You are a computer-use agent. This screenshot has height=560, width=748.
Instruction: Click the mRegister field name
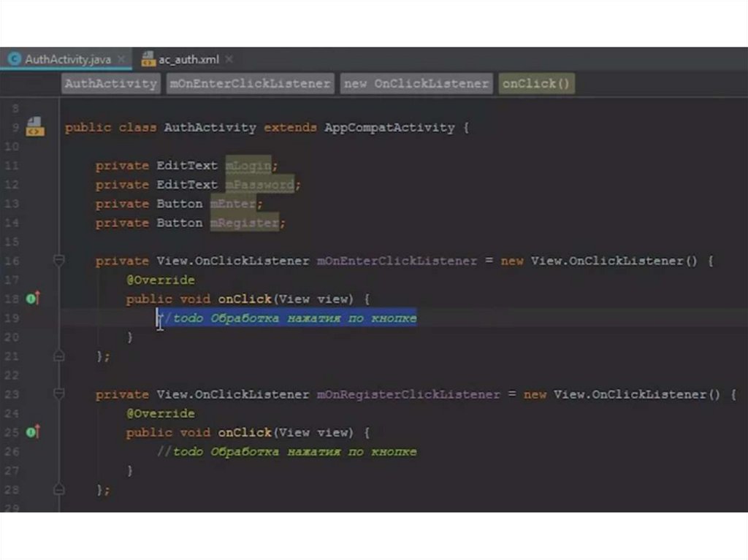click(x=244, y=223)
